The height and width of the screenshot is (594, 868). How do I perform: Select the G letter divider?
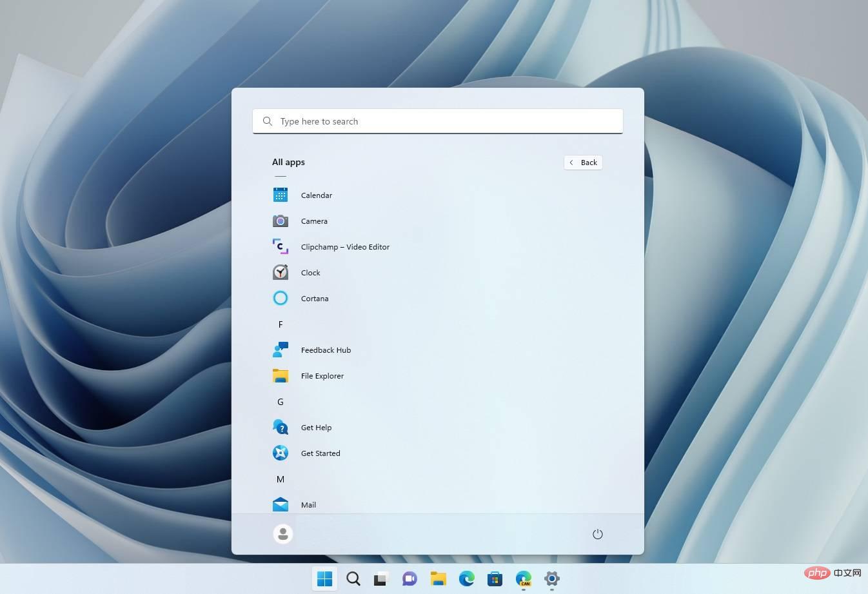click(x=281, y=401)
